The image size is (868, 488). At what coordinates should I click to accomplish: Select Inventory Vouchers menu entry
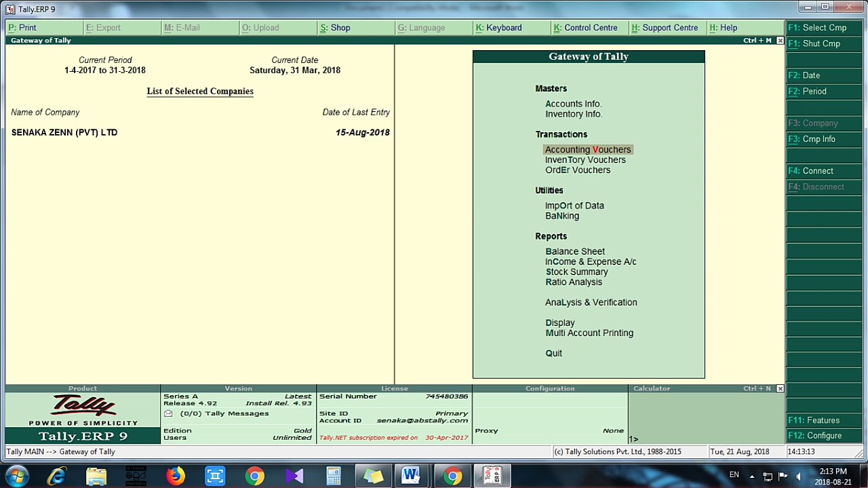[585, 160]
